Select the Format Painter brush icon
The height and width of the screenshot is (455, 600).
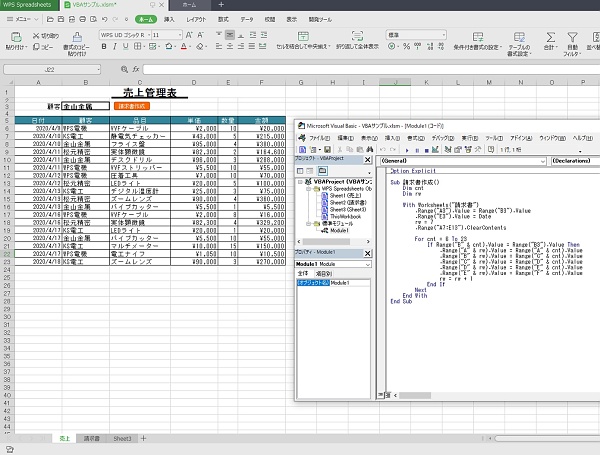(x=77, y=37)
